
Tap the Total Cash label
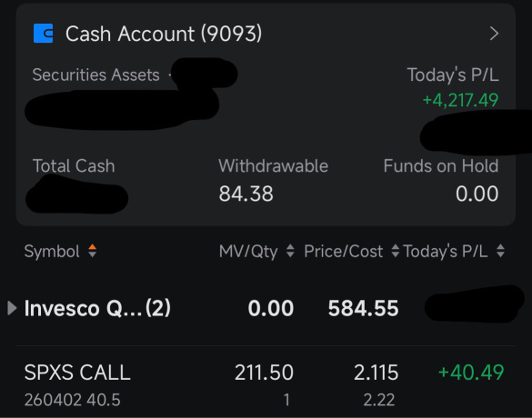(x=74, y=165)
